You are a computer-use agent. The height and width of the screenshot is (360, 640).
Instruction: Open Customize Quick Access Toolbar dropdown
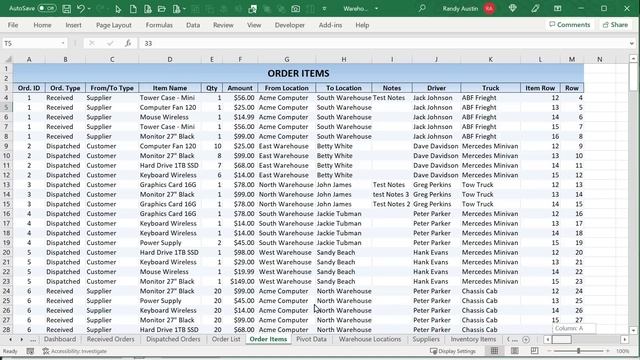point(324,9)
